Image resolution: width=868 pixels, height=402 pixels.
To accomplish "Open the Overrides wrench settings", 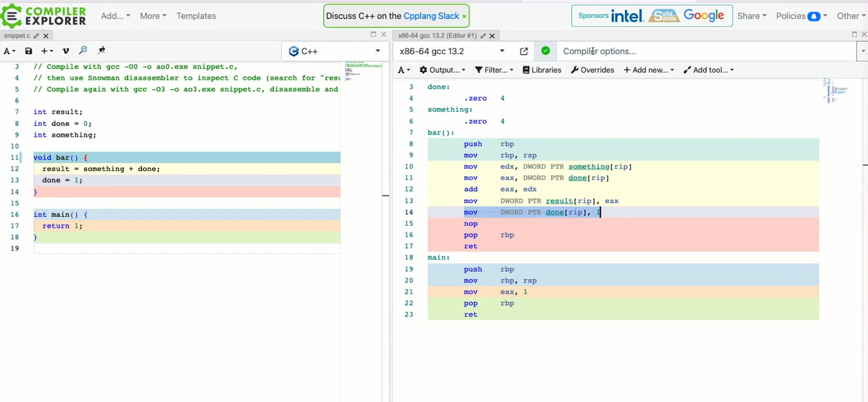I will 593,70.
